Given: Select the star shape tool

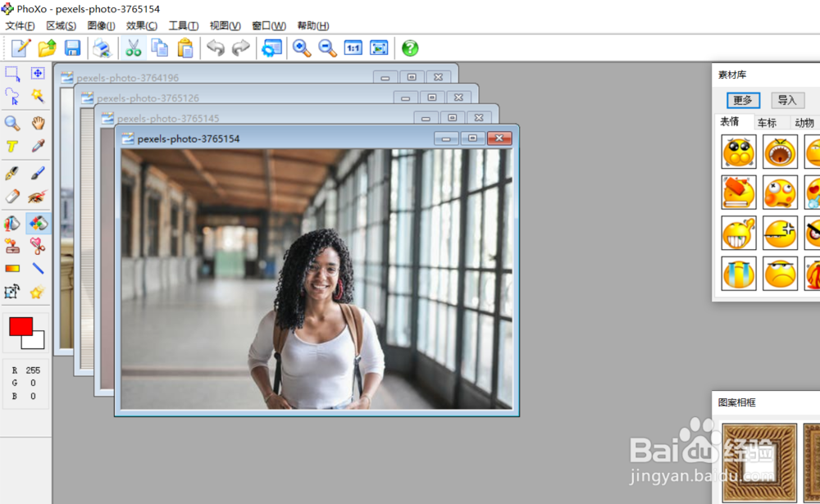Looking at the screenshot, I should pyautogui.click(x=38, y=292).
